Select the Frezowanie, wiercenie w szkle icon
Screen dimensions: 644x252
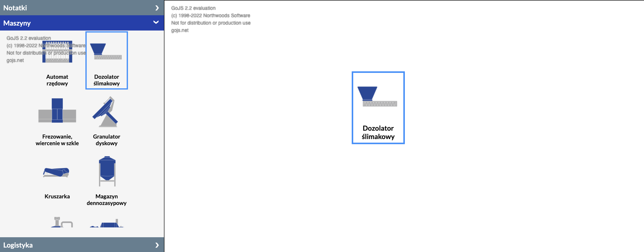(57, 111)
